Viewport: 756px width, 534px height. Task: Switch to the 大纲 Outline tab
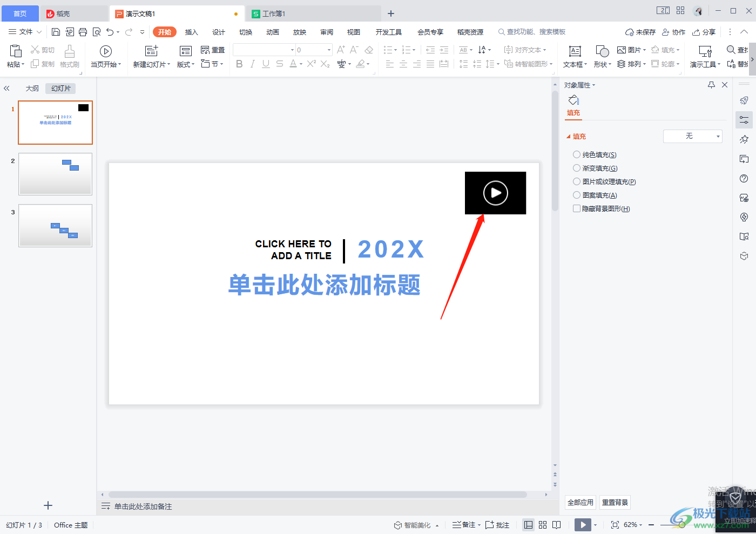pyautogui.click(x=32, y=89)
